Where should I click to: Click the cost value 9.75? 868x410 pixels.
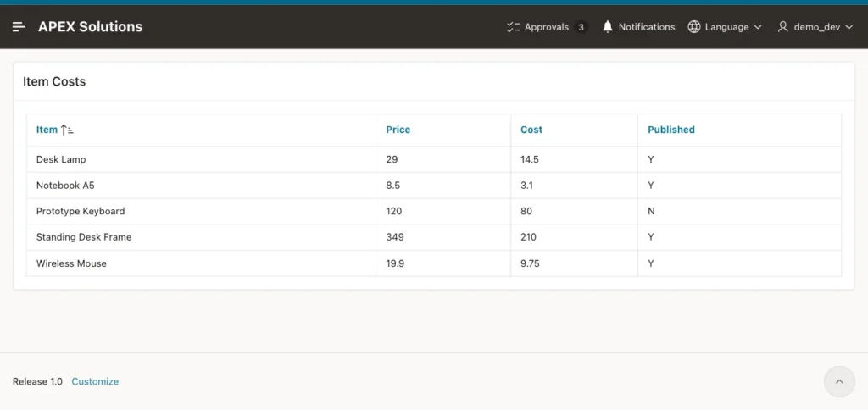(531, 263)
